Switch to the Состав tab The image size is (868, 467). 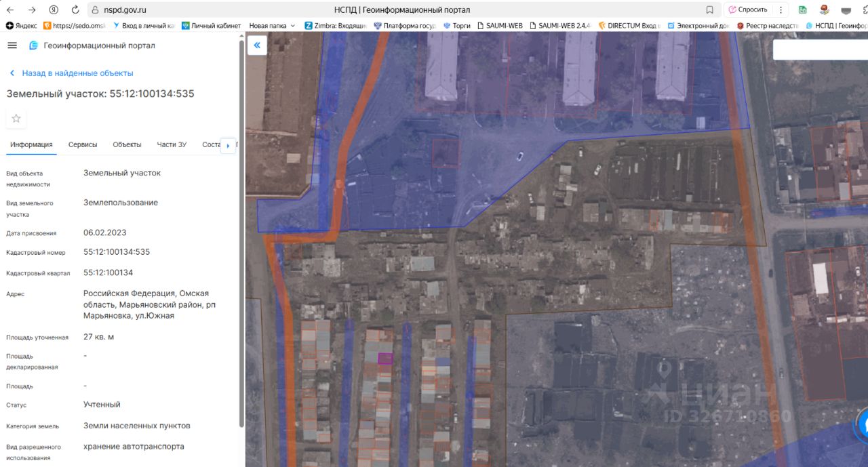tap(211, 145)
